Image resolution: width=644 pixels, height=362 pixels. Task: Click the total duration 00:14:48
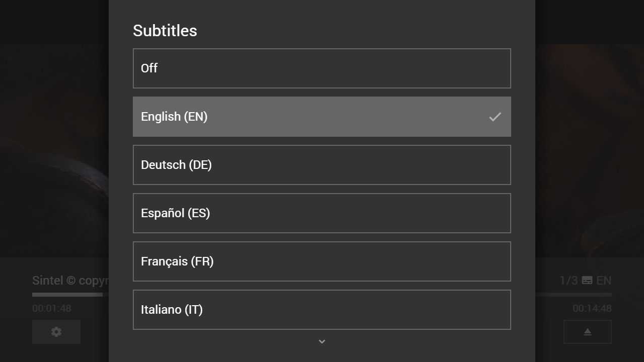592,308
